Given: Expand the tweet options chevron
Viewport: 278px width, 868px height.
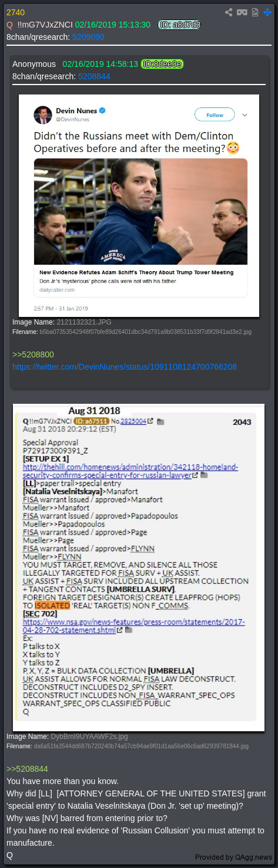Looking at the screenshot, I should click(245, 114).
